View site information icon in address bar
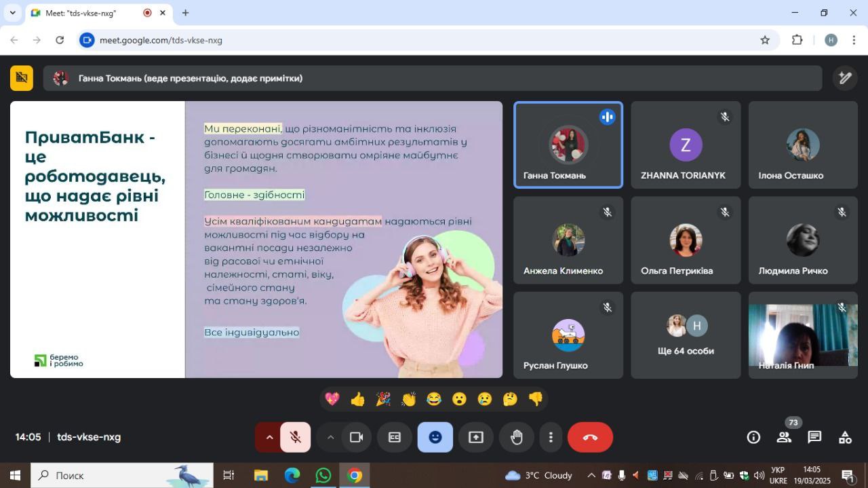Image resolution: width=868 pixels, height=488 pixels. pos(87,40)
